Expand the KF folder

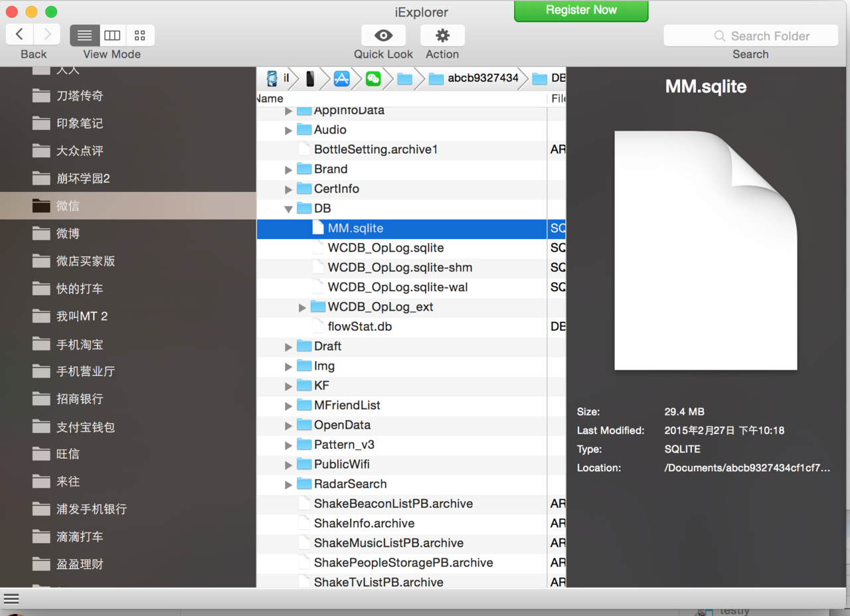pos(288,386)
